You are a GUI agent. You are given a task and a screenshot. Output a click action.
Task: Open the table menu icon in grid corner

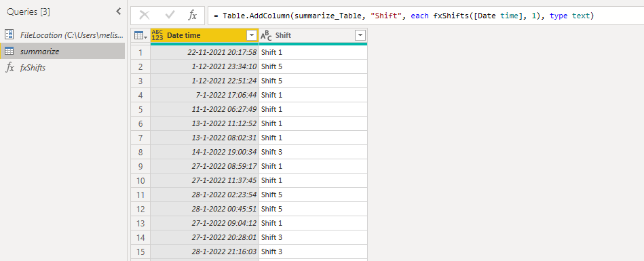point(140,36)
